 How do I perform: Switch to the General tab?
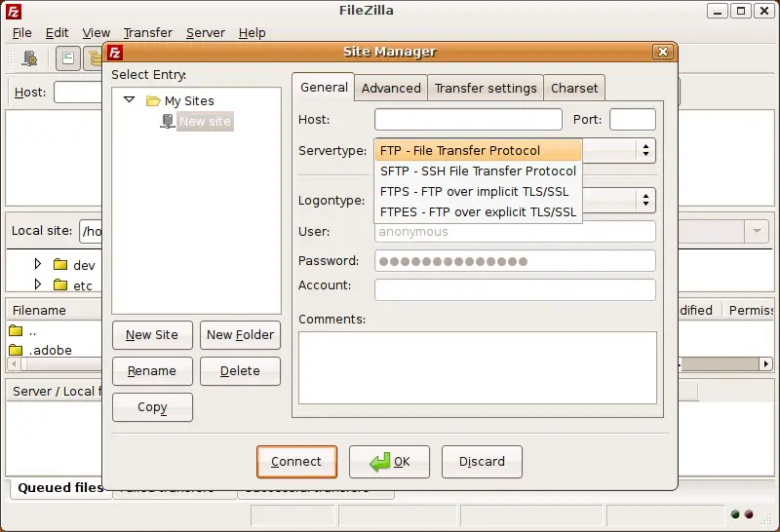point(324,88)
